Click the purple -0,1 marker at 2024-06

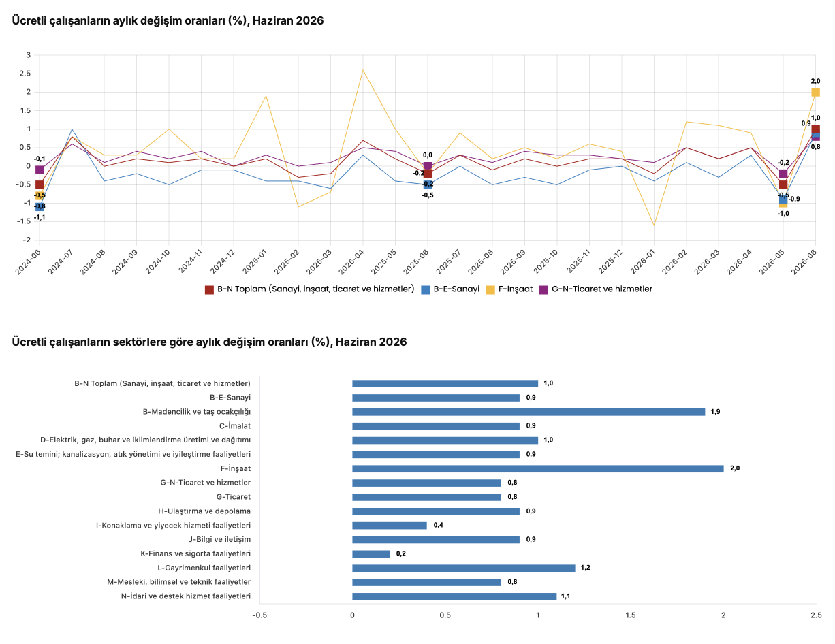pyautogui.click(x=40, y=170)
